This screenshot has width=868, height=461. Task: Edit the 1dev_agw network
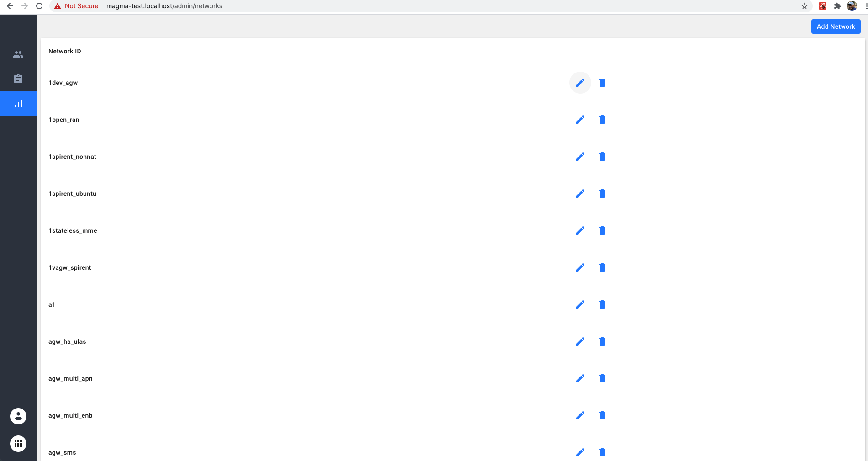[x=580, y=83]
